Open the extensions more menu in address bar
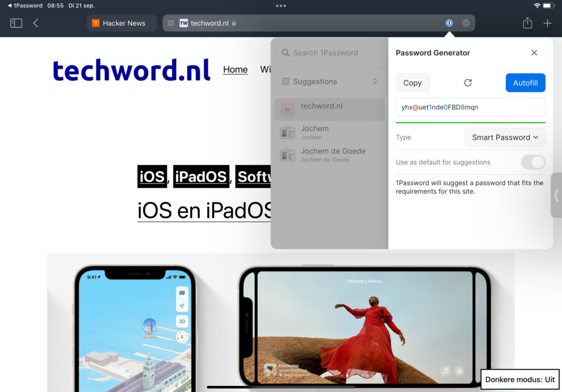The width and height of the screenshot is (562, 392). (466, 23)
